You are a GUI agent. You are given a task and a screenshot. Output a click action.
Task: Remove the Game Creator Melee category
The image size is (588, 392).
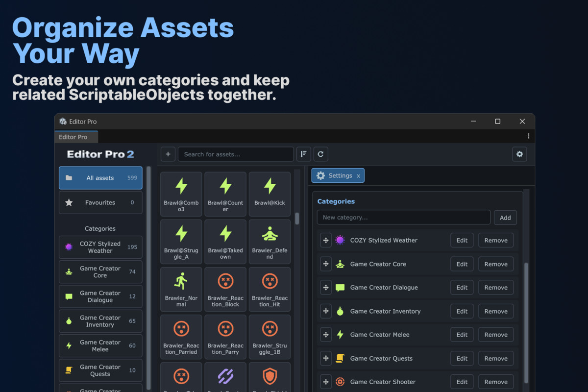pos(496,334)
